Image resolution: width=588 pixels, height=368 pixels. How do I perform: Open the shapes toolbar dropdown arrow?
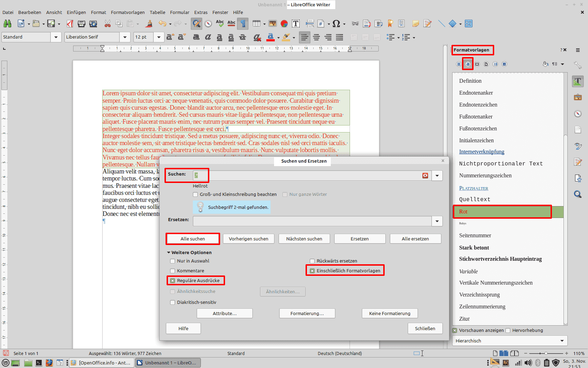(460, 24)
